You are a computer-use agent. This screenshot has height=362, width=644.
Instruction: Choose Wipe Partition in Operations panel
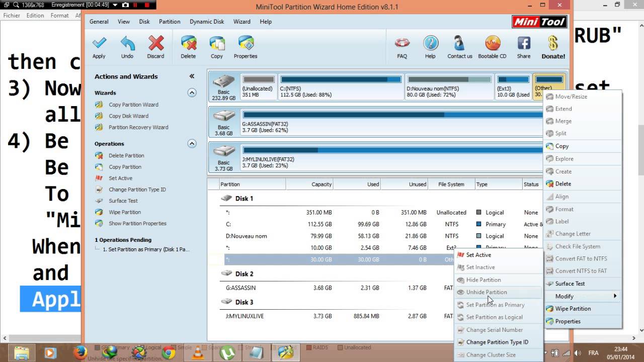coord(125,212)
